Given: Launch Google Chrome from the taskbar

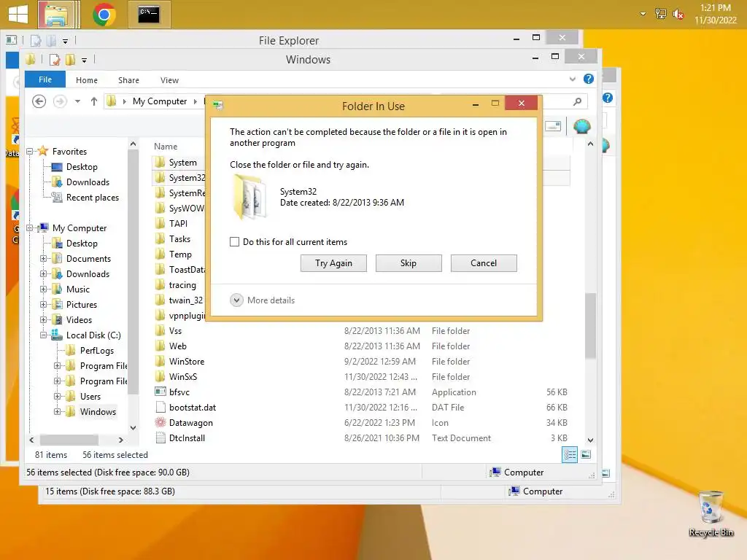Looking at the screenshot, I should pyautogui.click(x=104, y=15).
